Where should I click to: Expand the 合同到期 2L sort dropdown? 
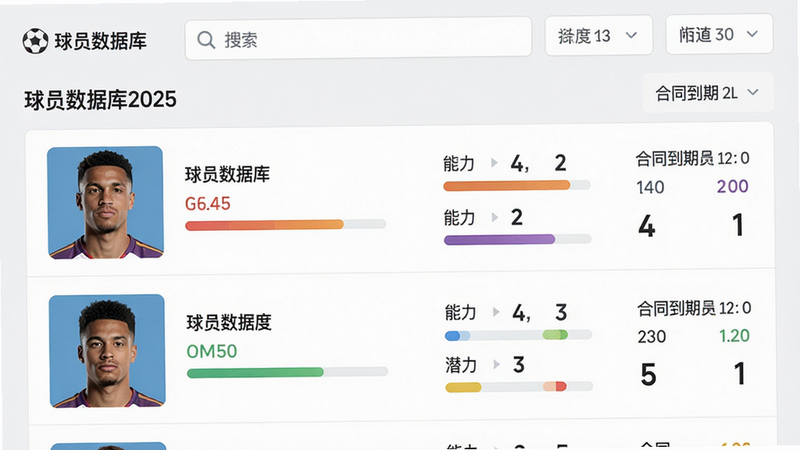[x=708, y=93]
